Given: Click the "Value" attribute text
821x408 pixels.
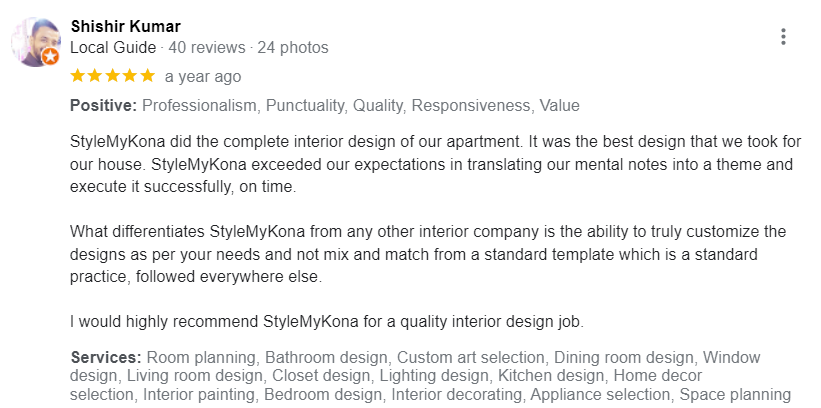Looking at the screenshot, I should point(559,105).
